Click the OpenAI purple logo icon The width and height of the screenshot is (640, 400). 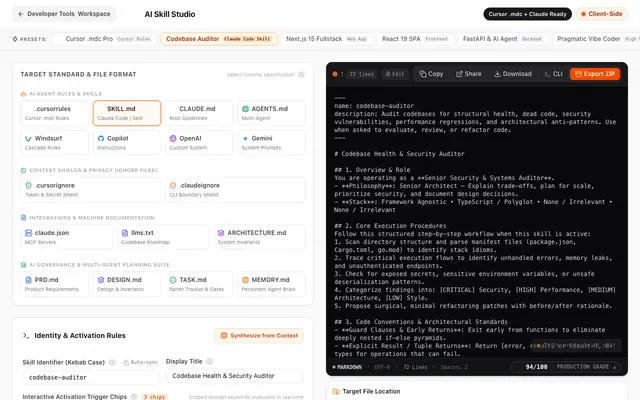173,138
